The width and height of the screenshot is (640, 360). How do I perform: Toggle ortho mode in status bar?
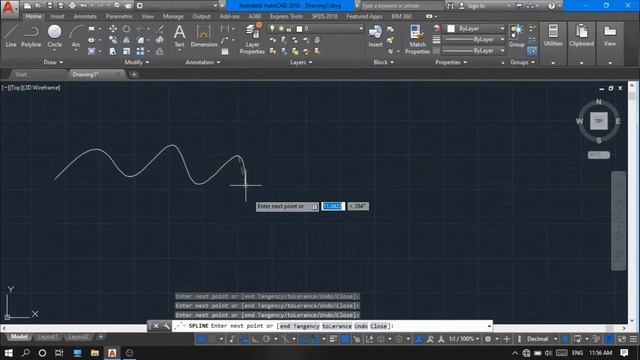[x=255, y=339]
